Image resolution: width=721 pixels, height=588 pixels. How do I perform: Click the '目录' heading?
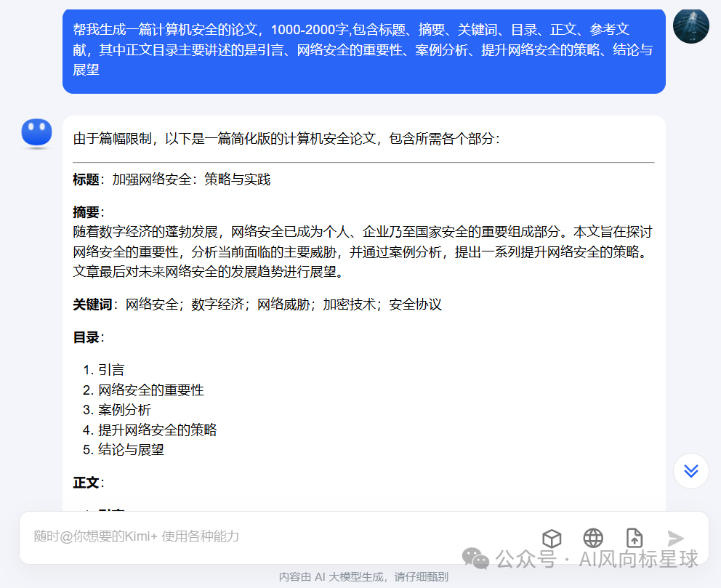[88, 337]
